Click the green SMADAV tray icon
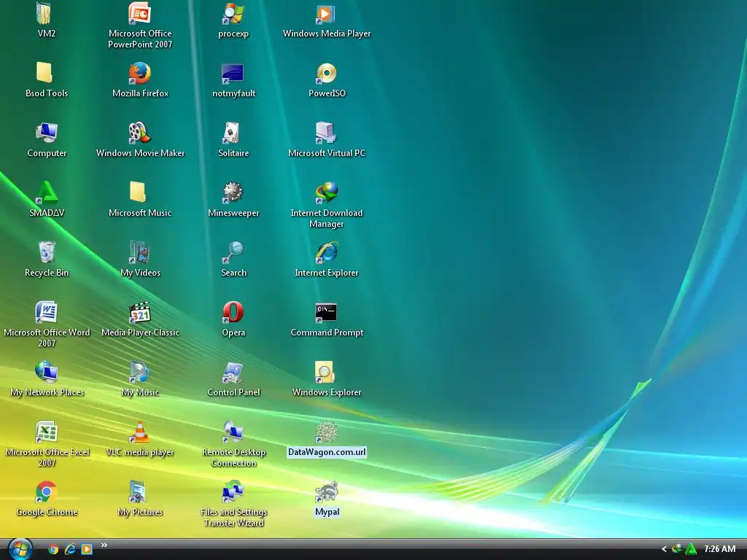This screenshot has height=560, width=747. coord(690,548)
